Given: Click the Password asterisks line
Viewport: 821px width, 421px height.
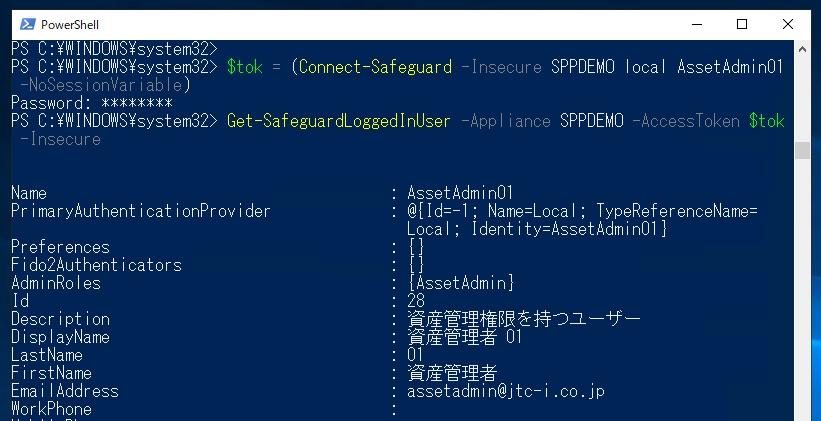Looking at the screenshot, I should point(92,103).
